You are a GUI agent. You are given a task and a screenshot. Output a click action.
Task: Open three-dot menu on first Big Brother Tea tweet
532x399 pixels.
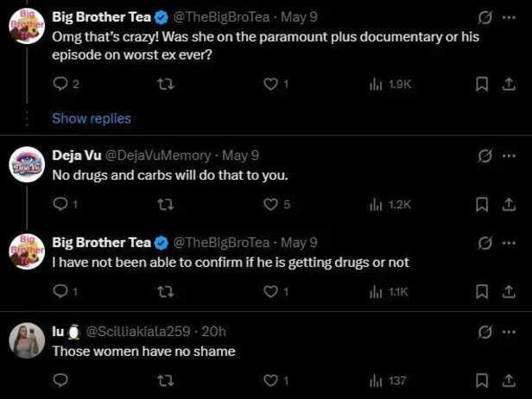[x=509, y=17]
